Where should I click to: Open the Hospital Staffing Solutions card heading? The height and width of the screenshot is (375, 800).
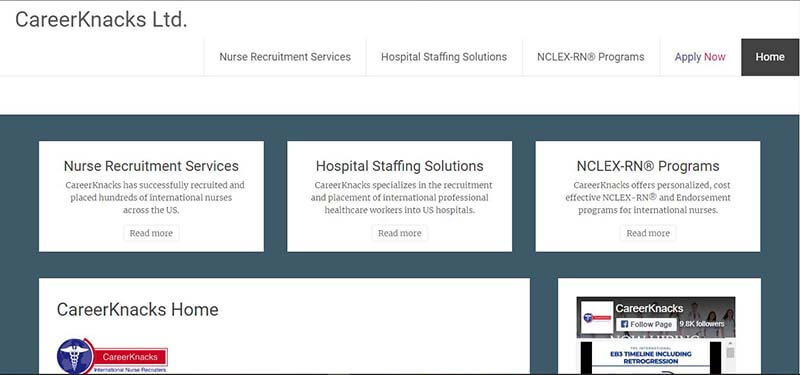[x=399, y=166]
